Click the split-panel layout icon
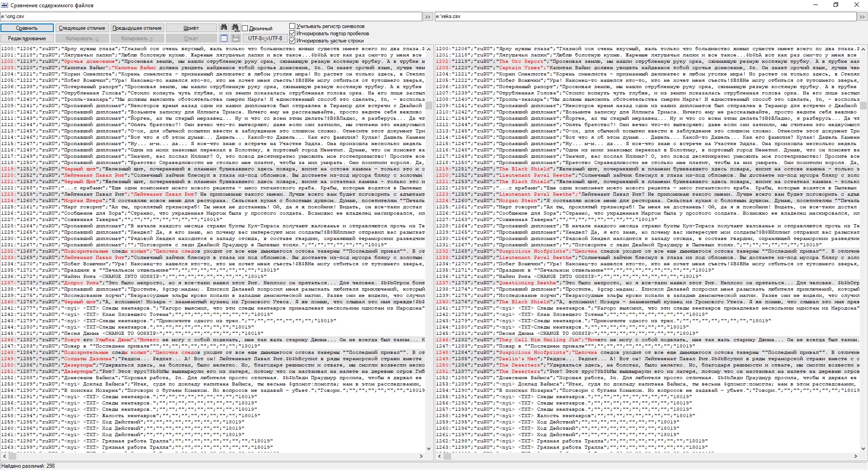This screenshot has width=868, height=470. 224,38
